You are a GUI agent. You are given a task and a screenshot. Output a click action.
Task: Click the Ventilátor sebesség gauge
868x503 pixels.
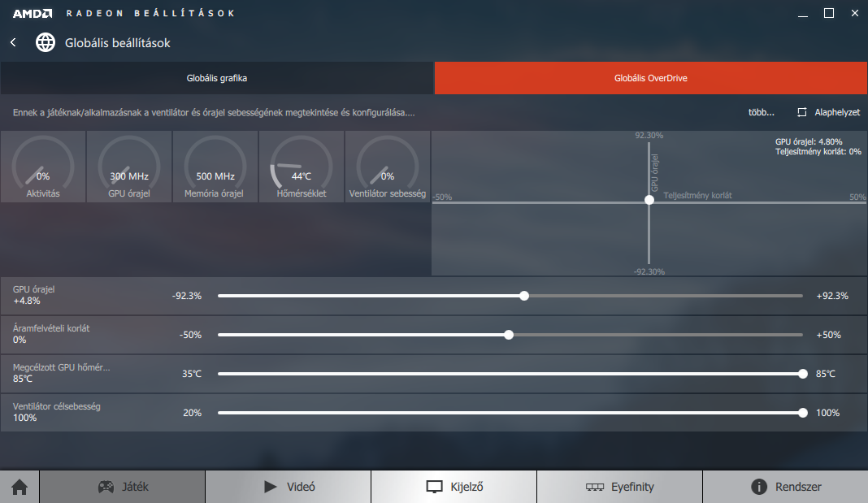(x=388, y=167)
